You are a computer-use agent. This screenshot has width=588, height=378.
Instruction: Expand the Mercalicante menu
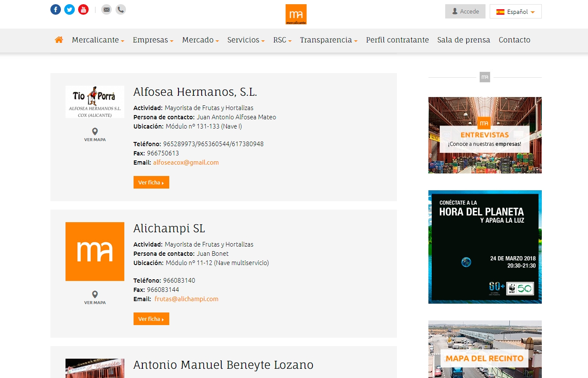point(98,40)
